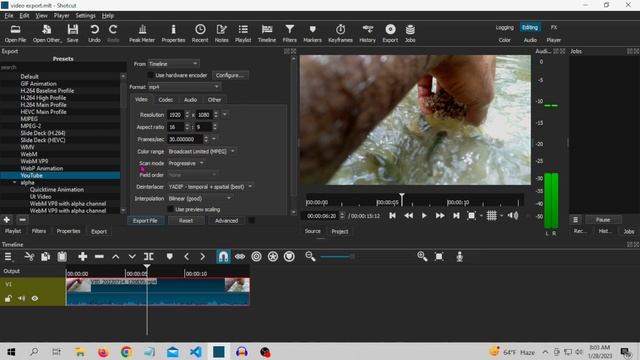Open the From Timeline dropdown
Viewport: 640px width, 360px height.
click(x=173, y=64)
